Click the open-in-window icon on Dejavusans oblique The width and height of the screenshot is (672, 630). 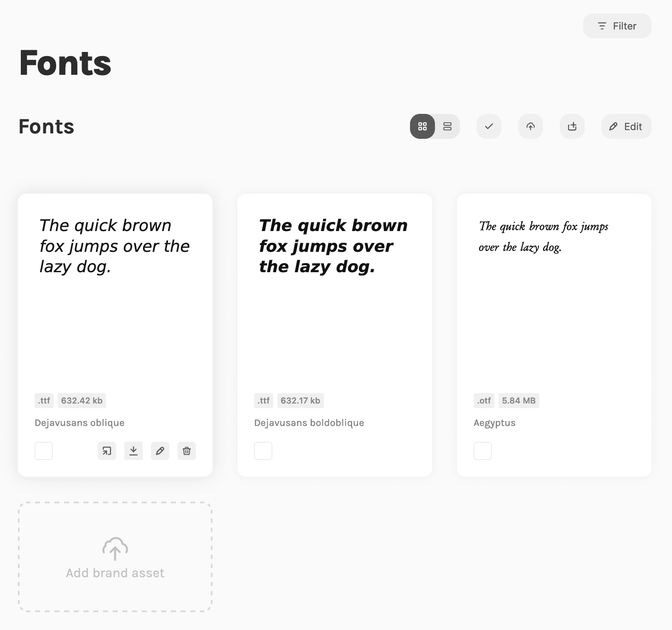(107, 451)
